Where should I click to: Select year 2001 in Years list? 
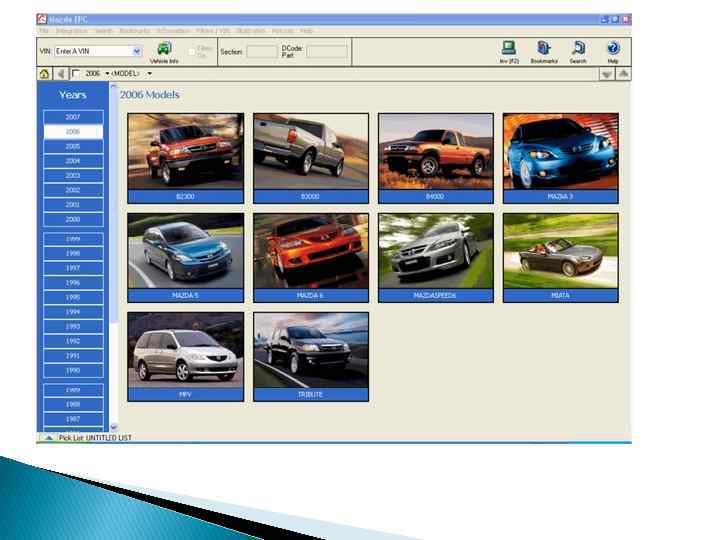click(73, 205)
